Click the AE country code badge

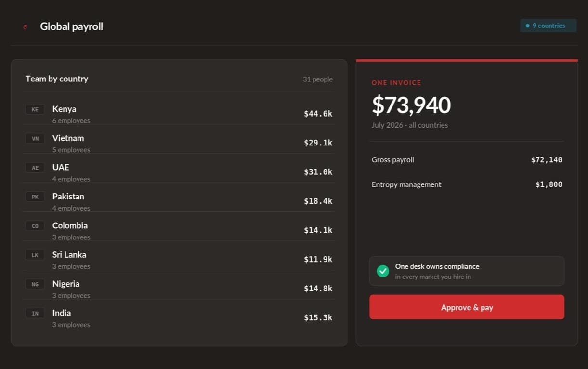coord(35,168)
